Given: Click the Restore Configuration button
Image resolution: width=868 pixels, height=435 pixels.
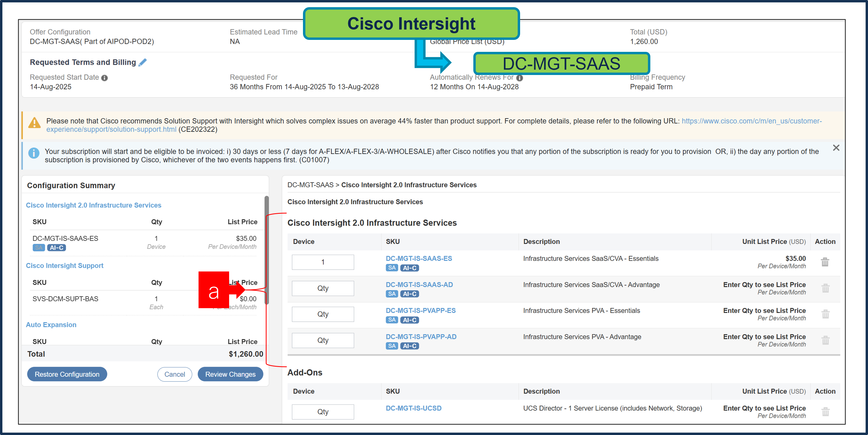Looking at the screenshot, I should click(67, 374).
